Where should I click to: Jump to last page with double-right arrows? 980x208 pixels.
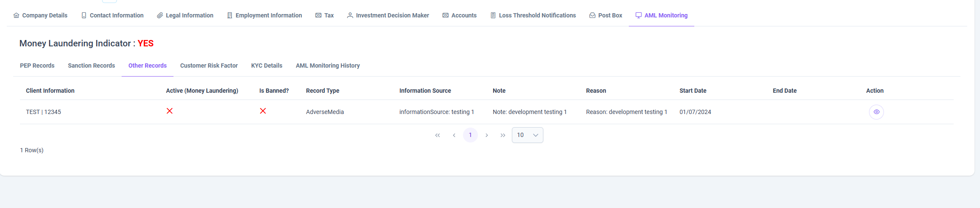click(503, 135)
